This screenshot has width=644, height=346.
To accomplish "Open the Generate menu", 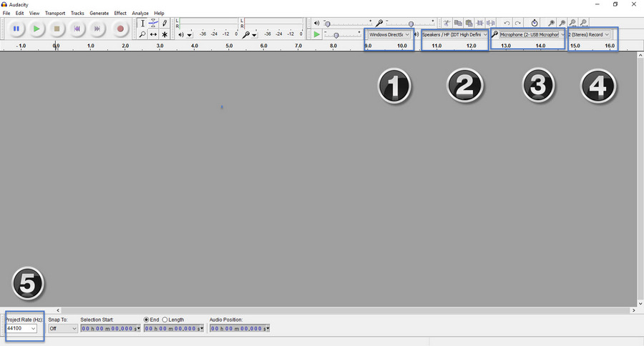I will (99, 13).
